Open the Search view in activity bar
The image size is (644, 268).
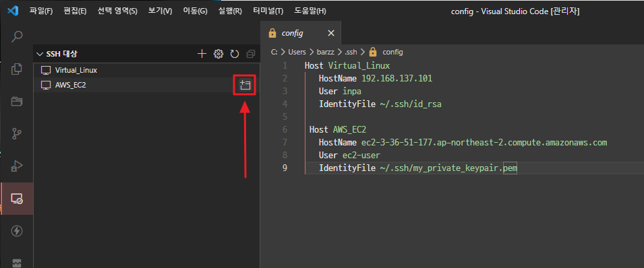pos(16,36)
